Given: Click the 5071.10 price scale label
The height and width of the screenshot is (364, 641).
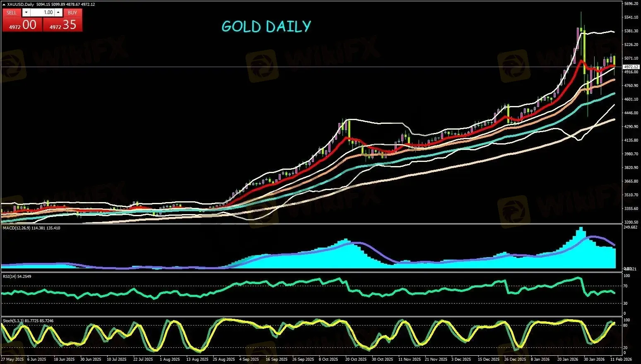Looking at the screenshot, I should coord(631,58).
